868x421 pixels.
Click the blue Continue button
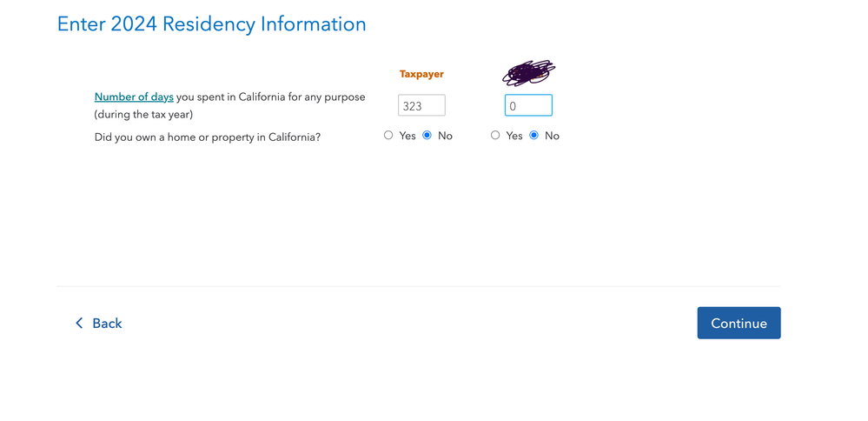(x=739, y=323)
